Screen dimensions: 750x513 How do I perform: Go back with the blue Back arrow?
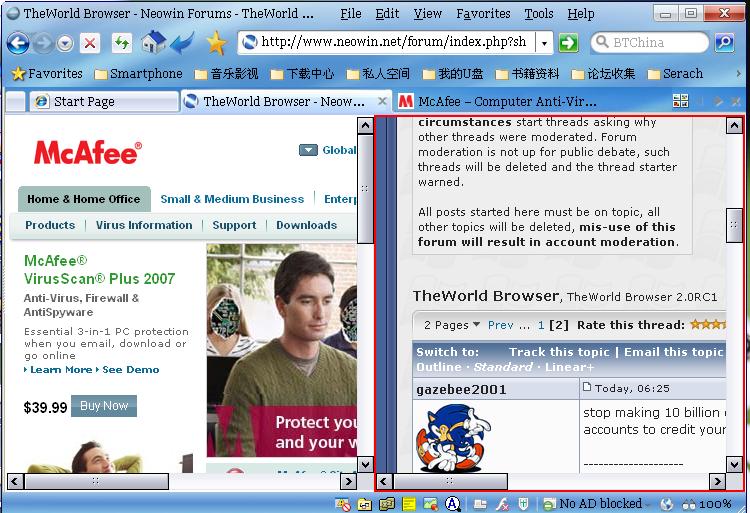(x=18, y=43)
